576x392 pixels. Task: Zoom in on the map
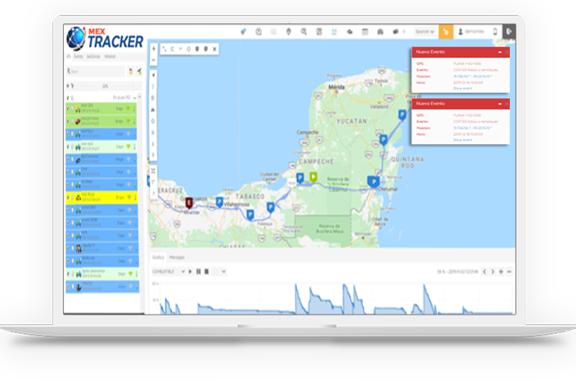(x=153, y=48)
